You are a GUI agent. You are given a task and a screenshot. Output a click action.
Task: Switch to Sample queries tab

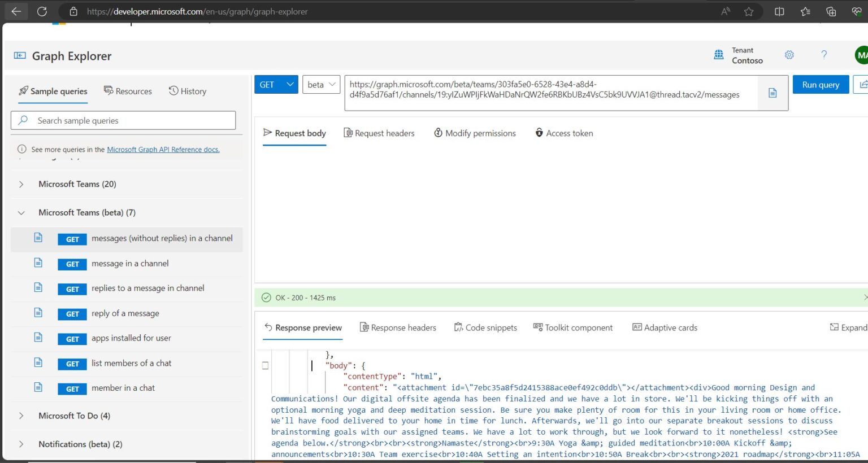53,91
